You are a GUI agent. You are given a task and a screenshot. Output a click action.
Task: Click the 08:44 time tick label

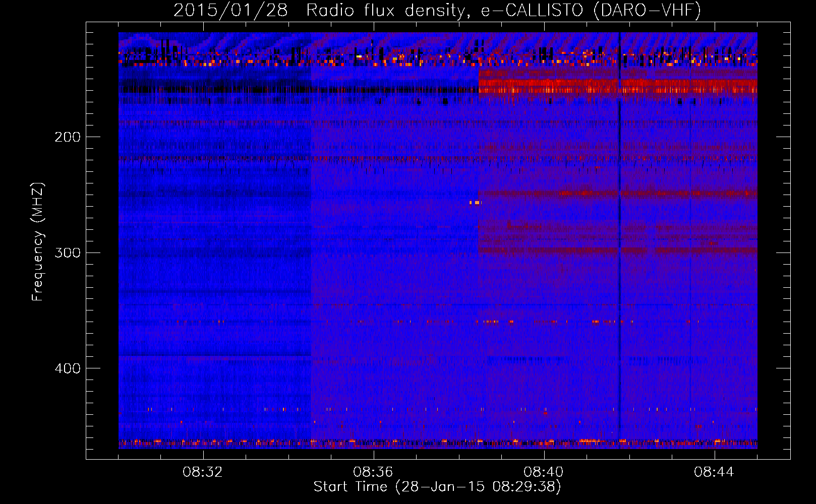(714, 472)
